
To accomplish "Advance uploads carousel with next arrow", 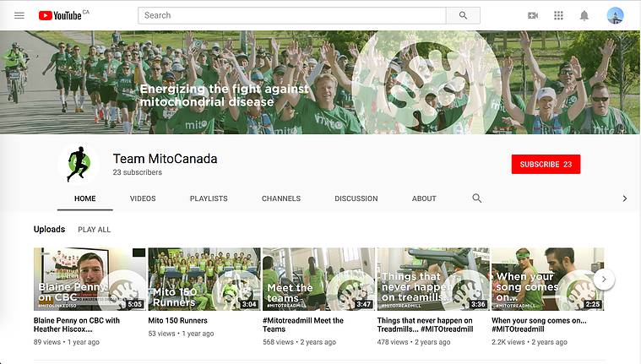I will (x=604, y=280).
